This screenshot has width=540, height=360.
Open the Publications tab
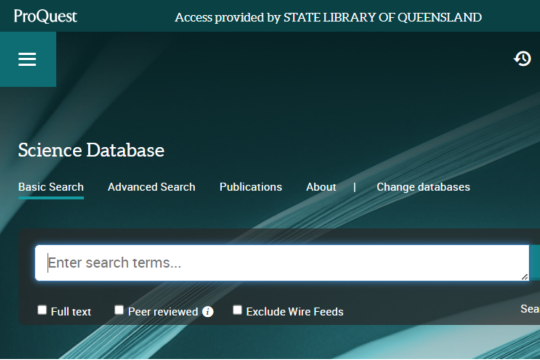[x=251, y=187]
